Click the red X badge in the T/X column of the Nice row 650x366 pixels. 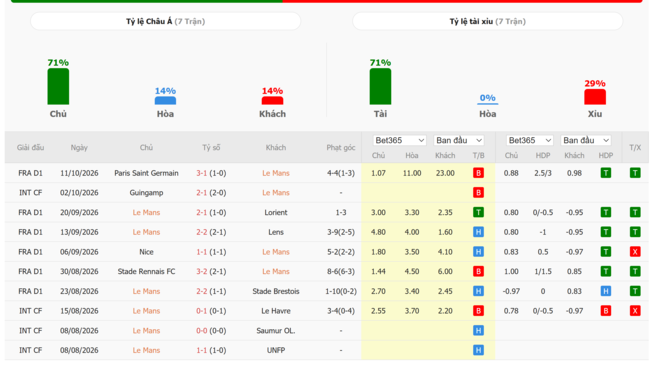(635, 252)
